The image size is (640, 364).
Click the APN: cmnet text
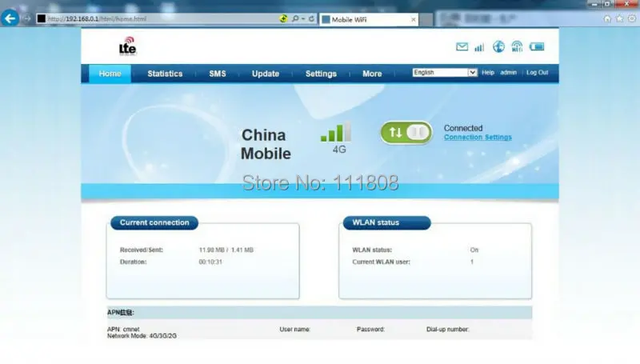[x=123, y=330]
